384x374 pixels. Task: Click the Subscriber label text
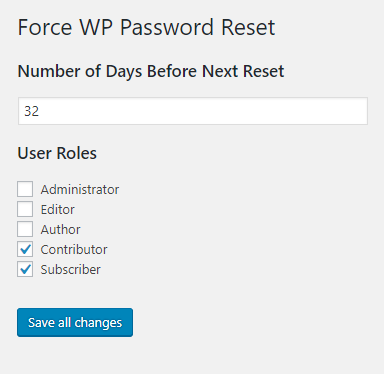coord(70,270)
